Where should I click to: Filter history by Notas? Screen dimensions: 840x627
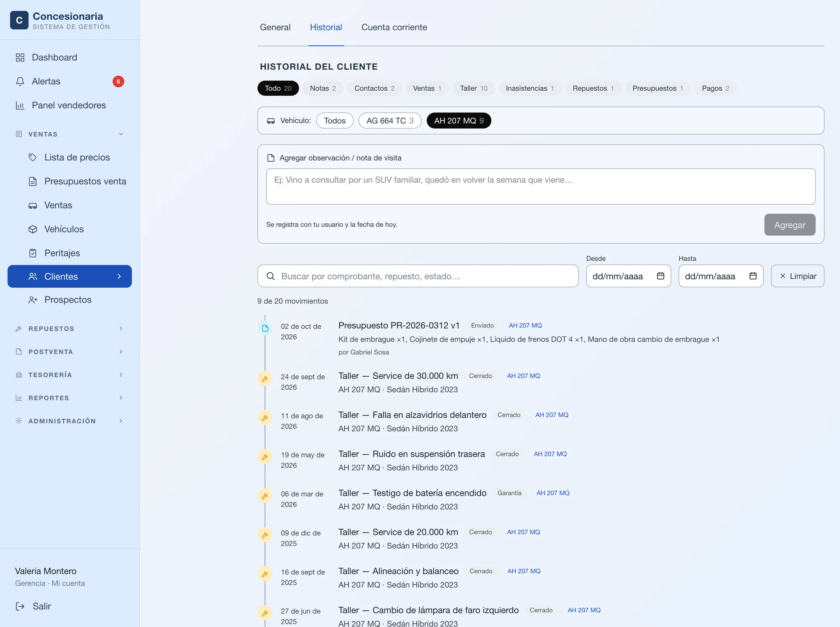pos(323,88)
